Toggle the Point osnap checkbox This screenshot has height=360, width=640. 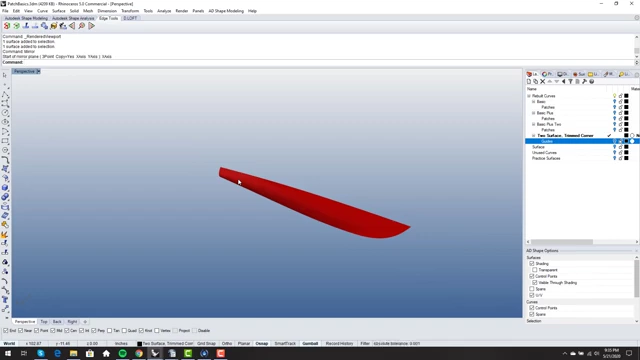point(37,331)
